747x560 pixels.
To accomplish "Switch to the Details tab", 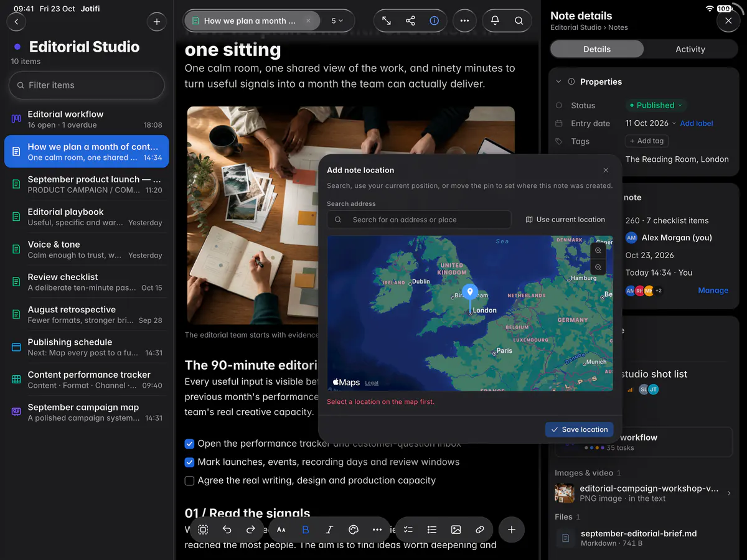I will tap(597, 49).
